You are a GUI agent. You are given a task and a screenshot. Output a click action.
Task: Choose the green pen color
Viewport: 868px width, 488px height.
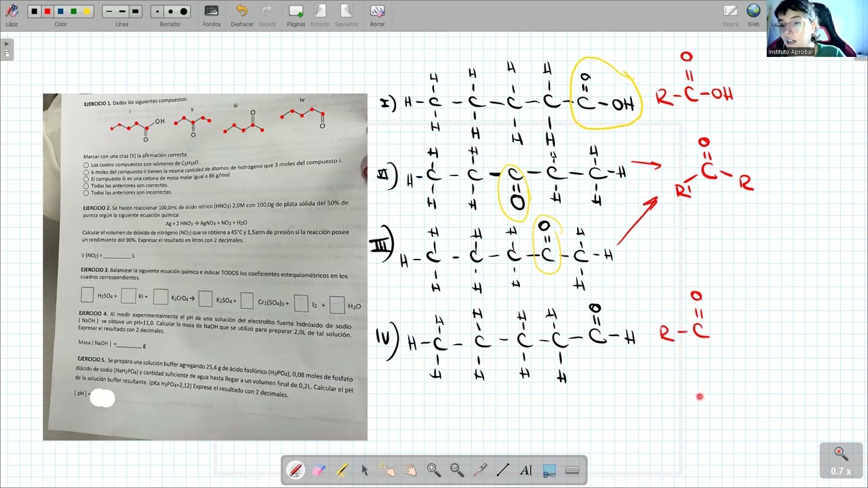coord(73,12)
